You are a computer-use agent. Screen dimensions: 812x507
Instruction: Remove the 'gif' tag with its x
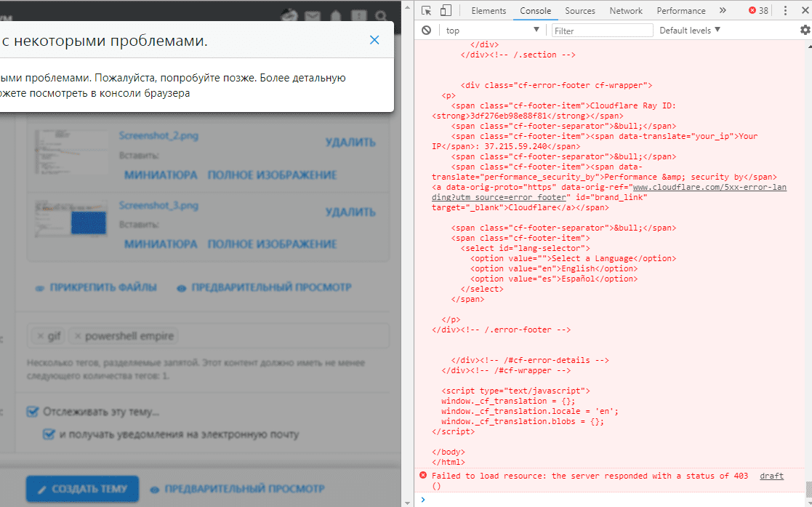point(41,337)
